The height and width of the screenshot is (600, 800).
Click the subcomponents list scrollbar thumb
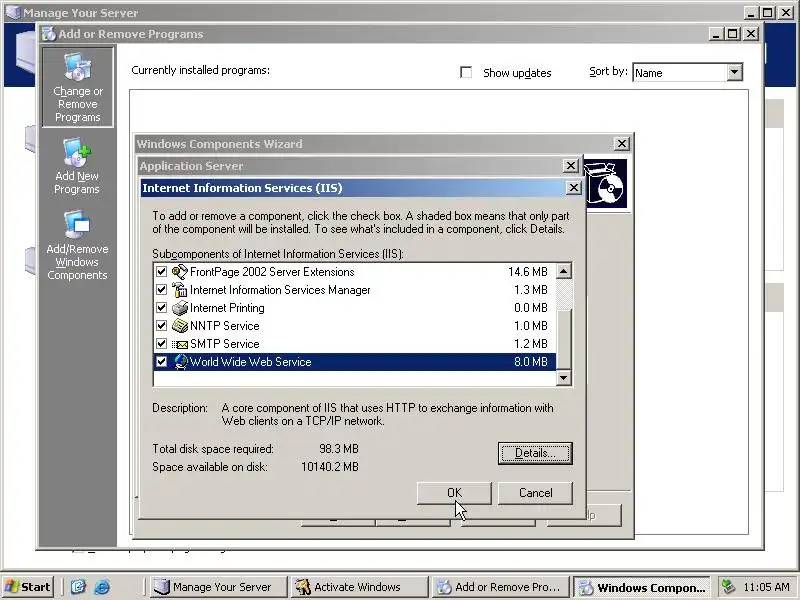point(563,338)
